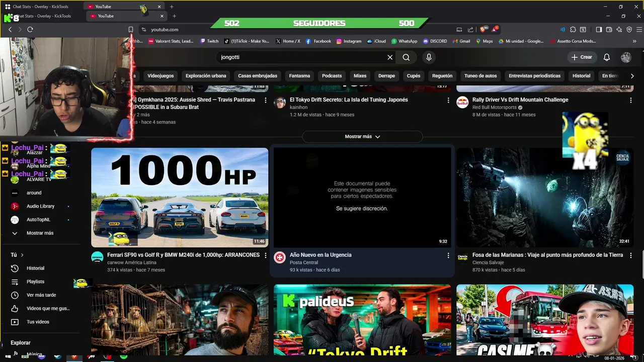Viewport: 644px width, 362px height.
Task: Reload the YouTube page
Action: point(30,30)
